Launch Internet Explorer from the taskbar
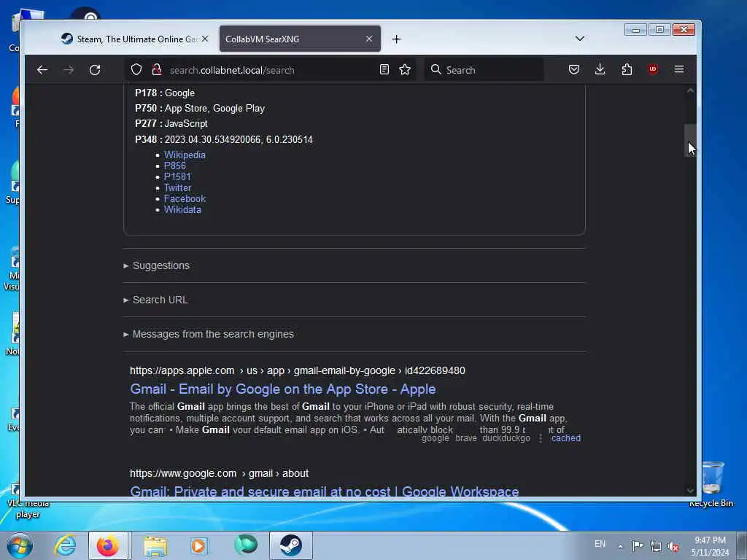 tap(65, 545)
